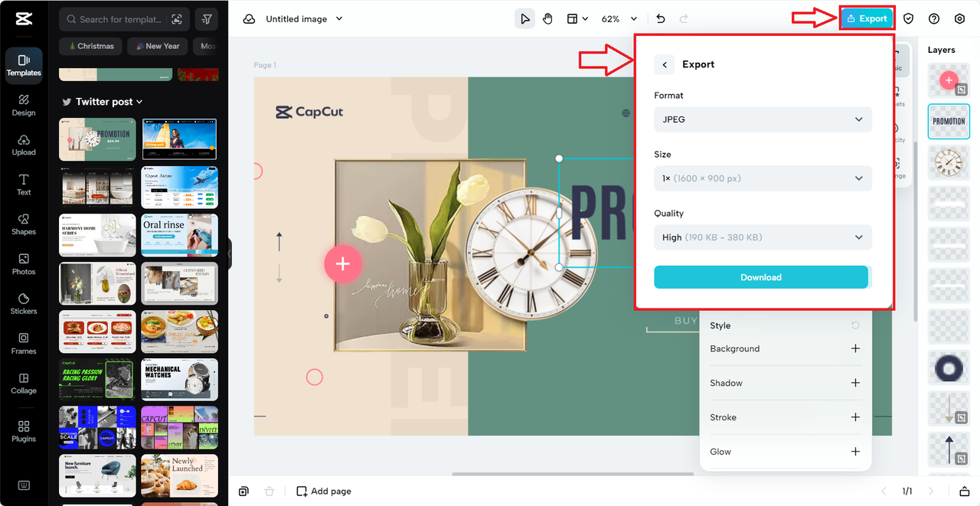This screenshot has width=980, height=506.
Task: Click the Download button
Action: point(761,277)
